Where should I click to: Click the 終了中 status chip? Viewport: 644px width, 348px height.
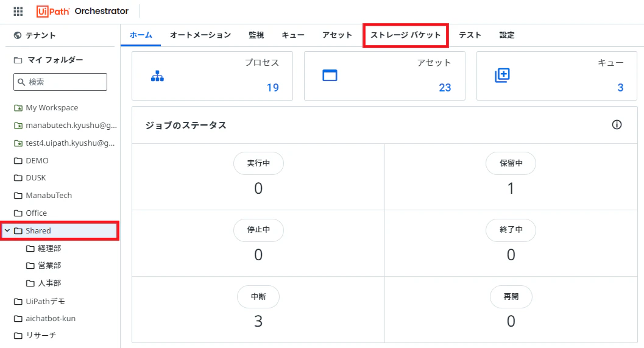(x=511, y=230)
